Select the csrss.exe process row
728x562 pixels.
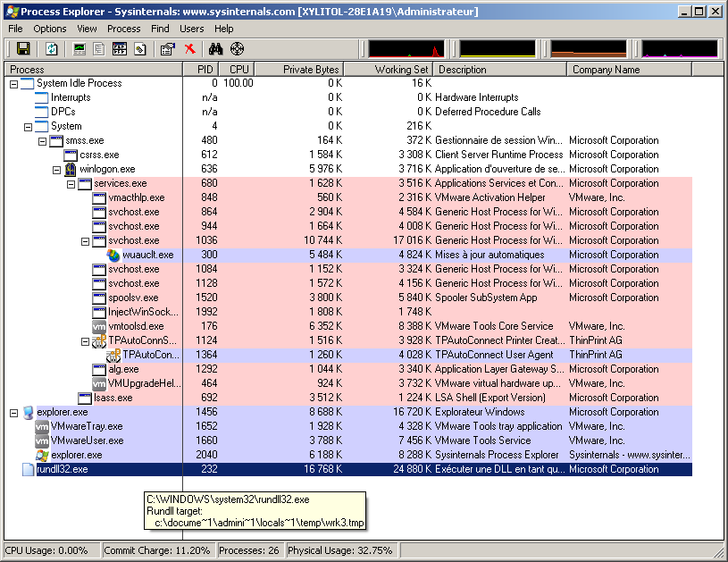coord(348,155)
